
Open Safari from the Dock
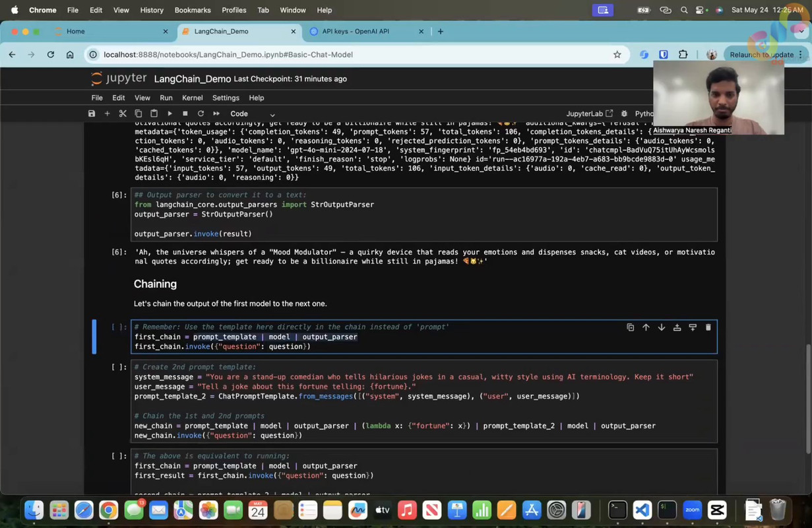tap(84, 510)
